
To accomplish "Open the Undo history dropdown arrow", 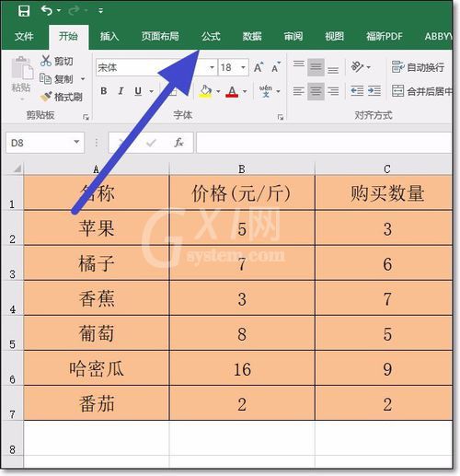I will [59, 11].
